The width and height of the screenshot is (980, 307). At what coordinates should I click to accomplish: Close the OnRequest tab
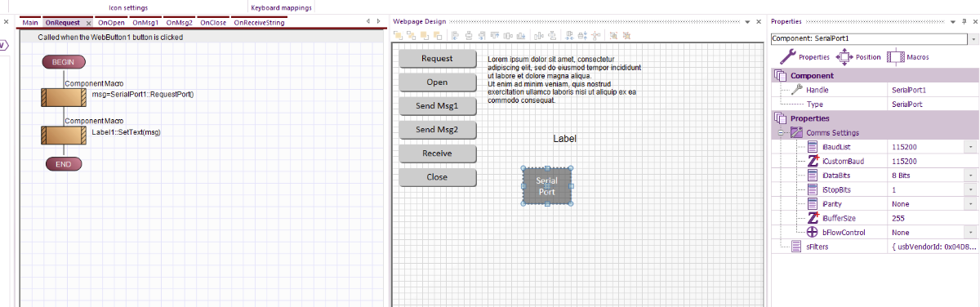pyautogui.click(x=88, y=23)
